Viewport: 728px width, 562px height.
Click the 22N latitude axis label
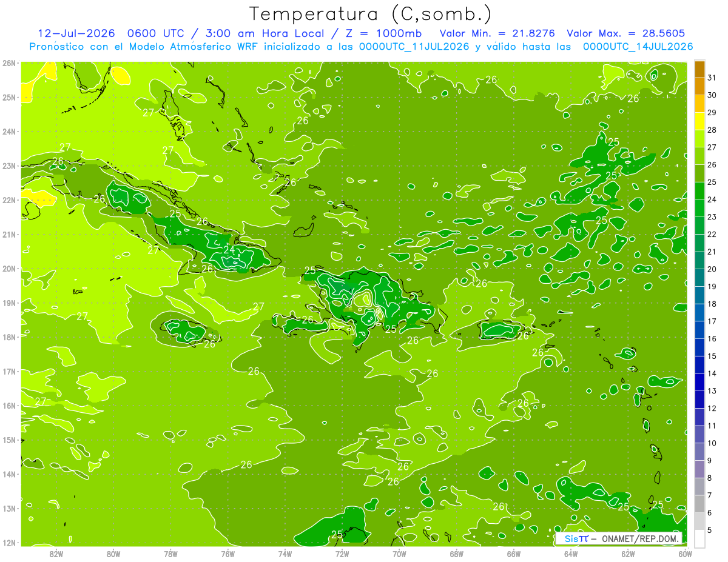[8, 200]
